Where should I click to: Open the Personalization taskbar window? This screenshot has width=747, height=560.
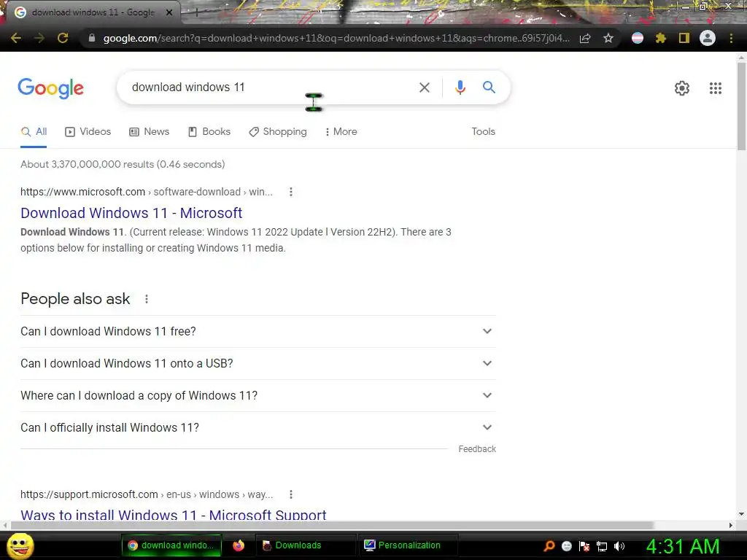(409, 545)
